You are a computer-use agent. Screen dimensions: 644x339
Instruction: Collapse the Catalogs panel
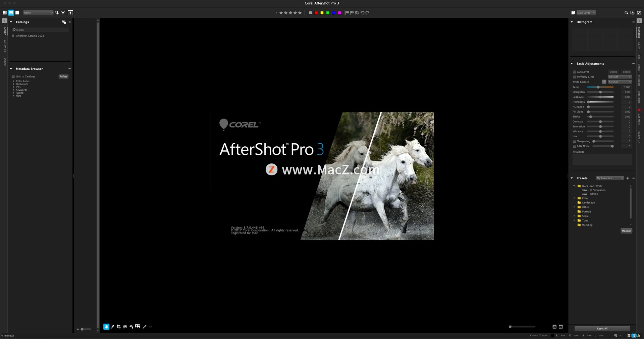pyautogui.click(x=11, y=22)
